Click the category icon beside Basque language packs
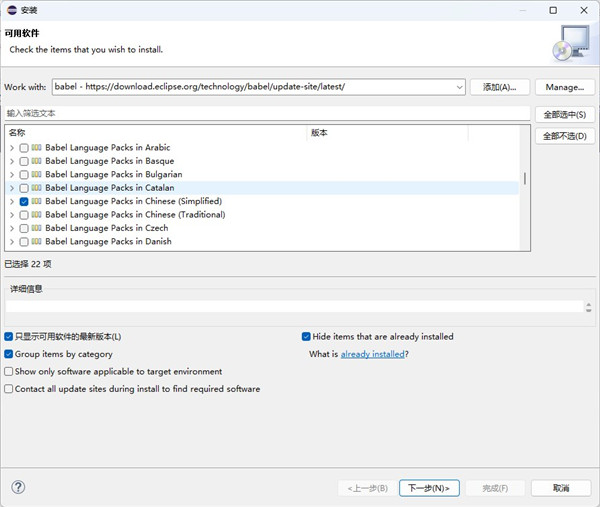The height and width of the screenshot is (507, 600). click(x=36, y=161)
